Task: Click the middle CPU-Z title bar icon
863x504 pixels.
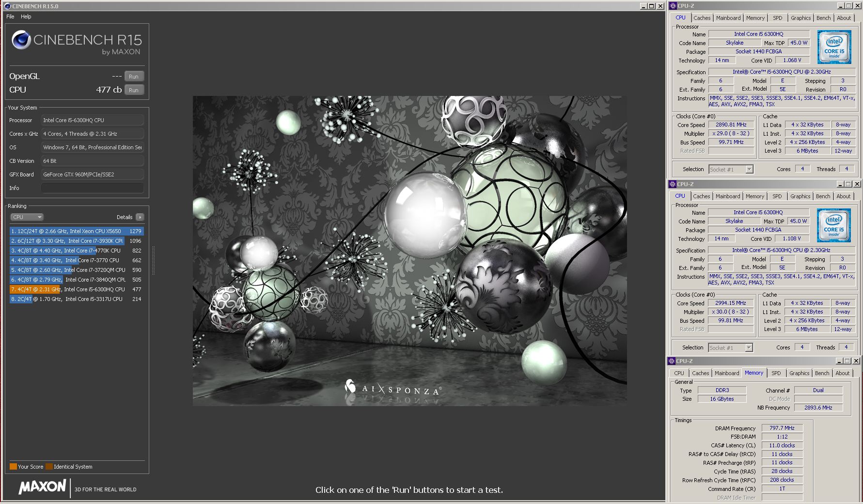Action: (x=672, y=184)
